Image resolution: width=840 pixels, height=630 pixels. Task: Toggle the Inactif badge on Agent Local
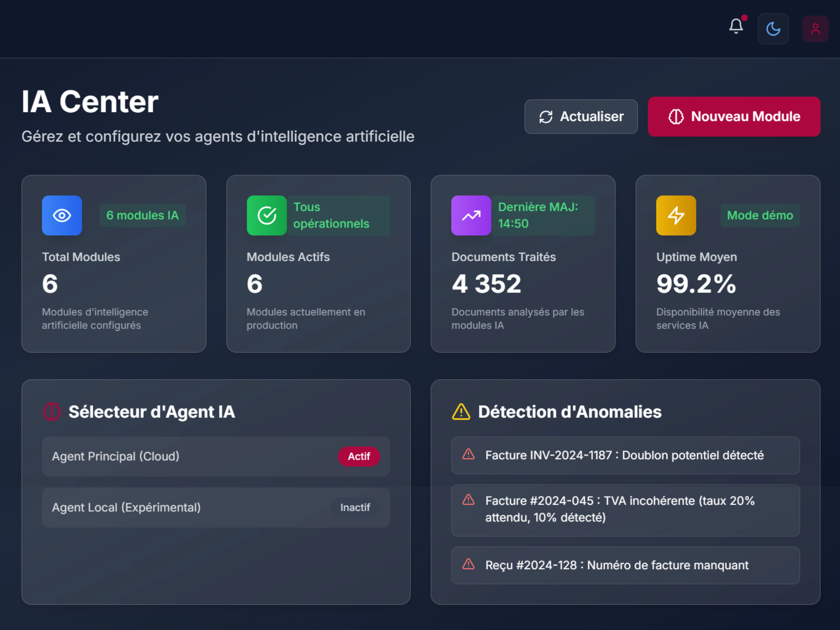click(x=355, y=507)
